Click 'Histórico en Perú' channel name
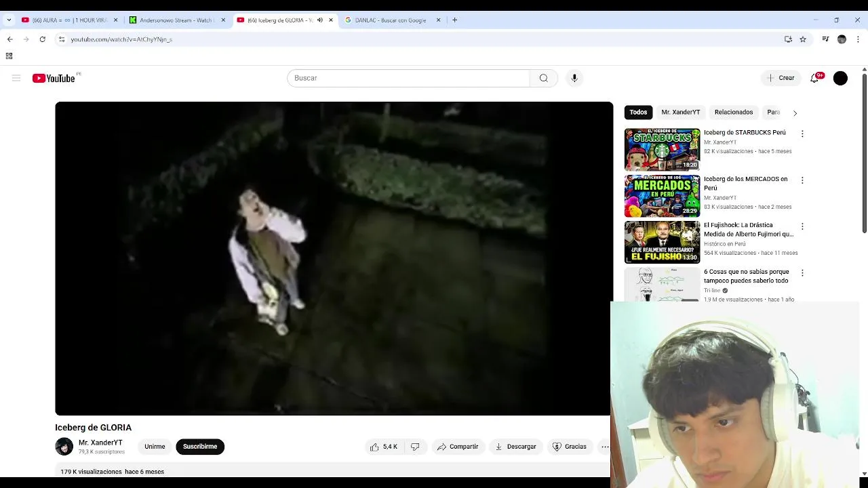This screenshot has width=868, height=488. click(x=724, y=244)
